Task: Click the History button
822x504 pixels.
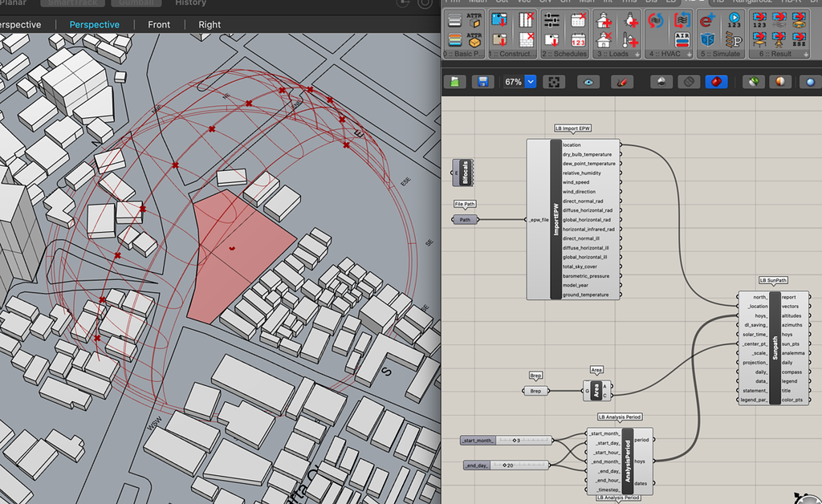Action: pyautogui.click(x=190, y=3)
